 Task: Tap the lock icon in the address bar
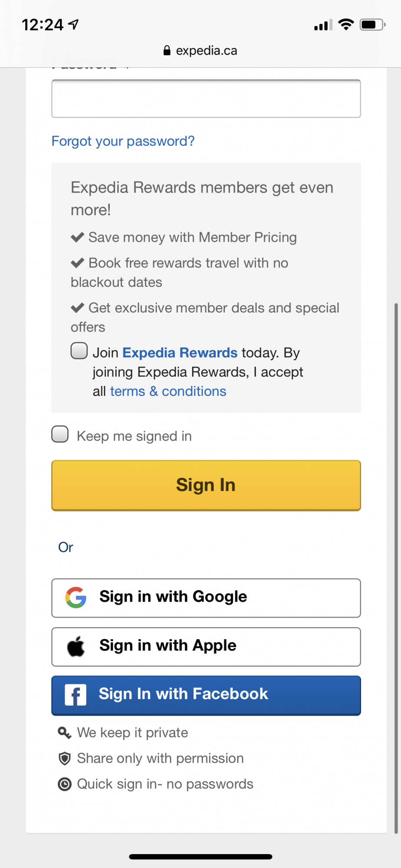[x=167, y=50]
